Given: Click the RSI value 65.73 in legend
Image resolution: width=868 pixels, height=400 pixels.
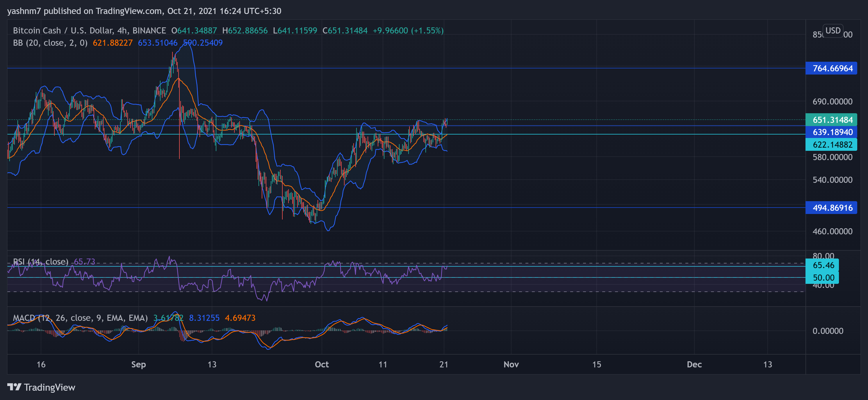Looking at the screenshot, I should (84, 261).
